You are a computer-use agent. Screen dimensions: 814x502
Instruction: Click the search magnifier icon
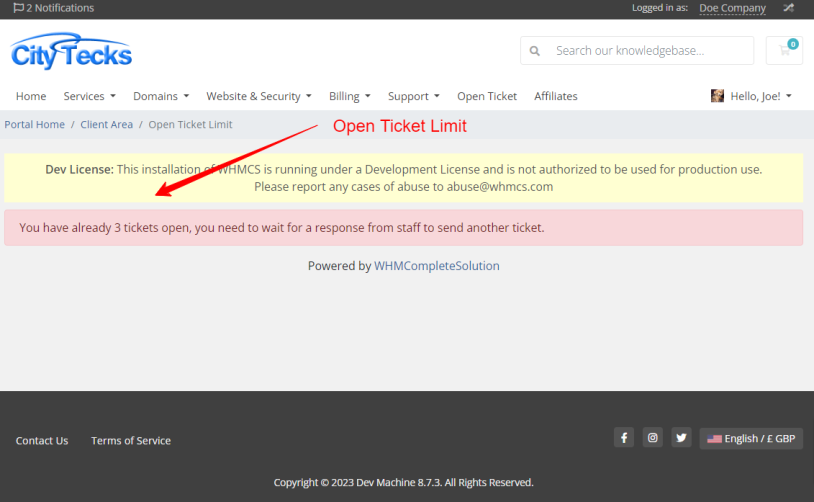535,51
